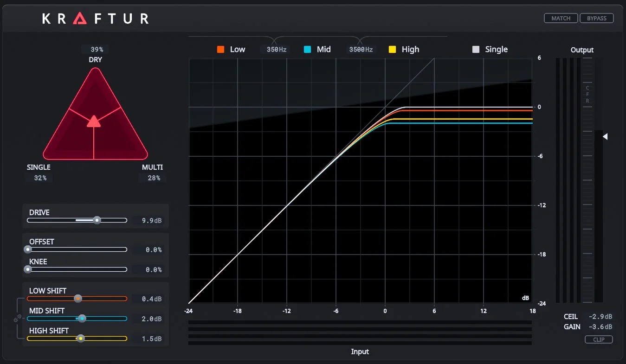The image size is (626, 364).
Task: Click the Mid band label
Action: 324,50
